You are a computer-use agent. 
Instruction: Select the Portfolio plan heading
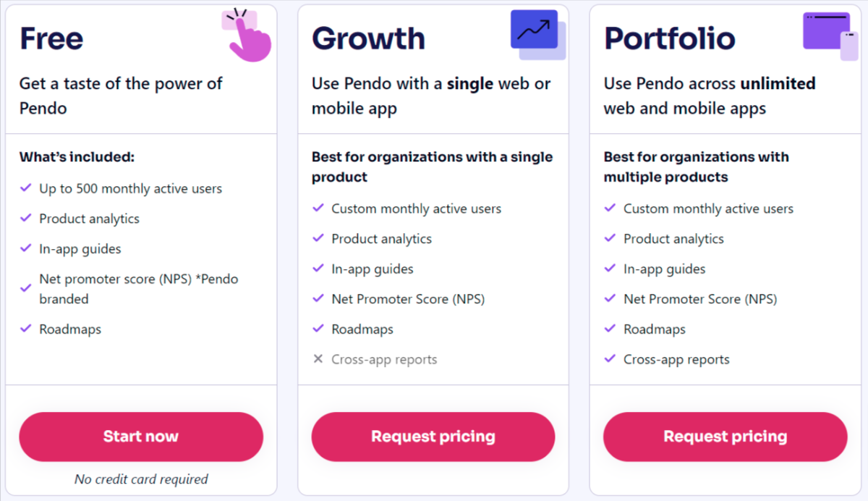(x=670, y=38)
